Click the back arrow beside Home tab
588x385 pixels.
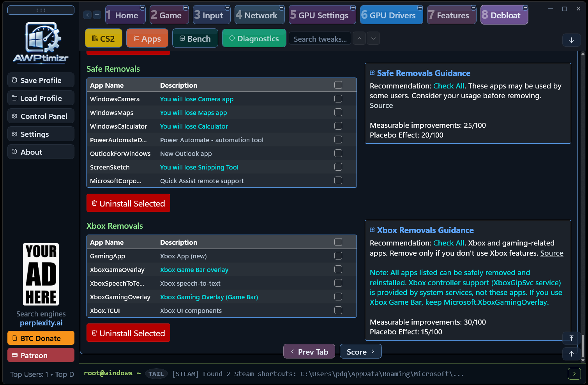87,15
